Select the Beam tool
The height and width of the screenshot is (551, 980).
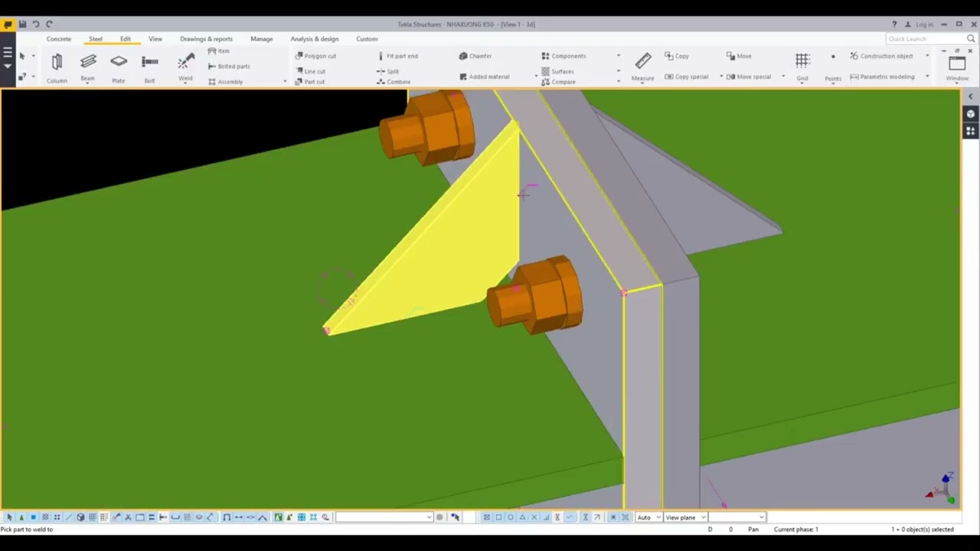(x=88, y=67)
